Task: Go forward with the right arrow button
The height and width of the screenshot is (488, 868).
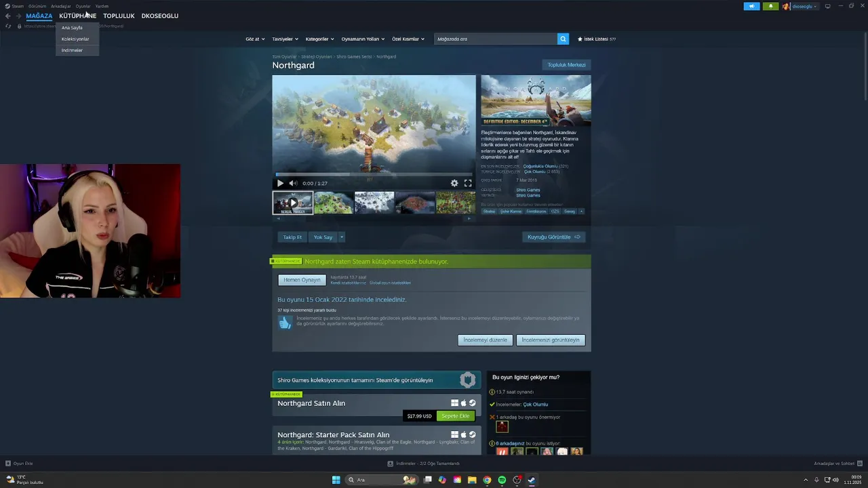Action: [x=18, y=16]
